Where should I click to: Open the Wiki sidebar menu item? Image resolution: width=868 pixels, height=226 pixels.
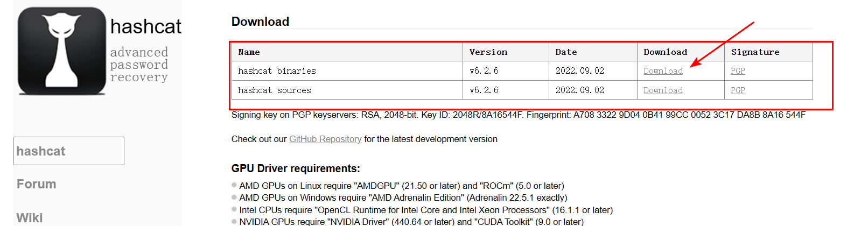[x=30, y=218]
